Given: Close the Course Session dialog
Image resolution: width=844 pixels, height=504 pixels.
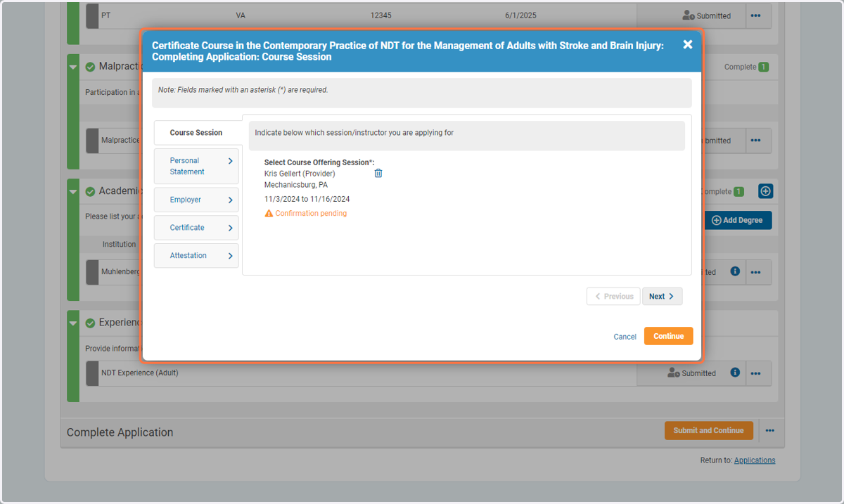Looking at the screenshot, I should tap(688, 44).
